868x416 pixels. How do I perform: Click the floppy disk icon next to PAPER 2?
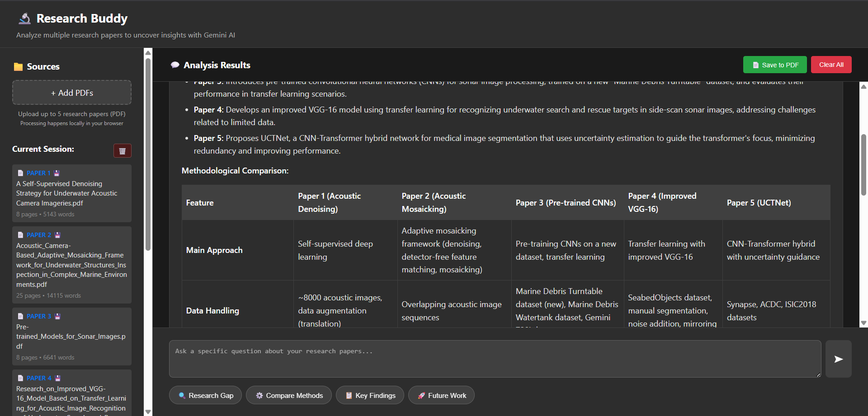[x=57, y=235]
